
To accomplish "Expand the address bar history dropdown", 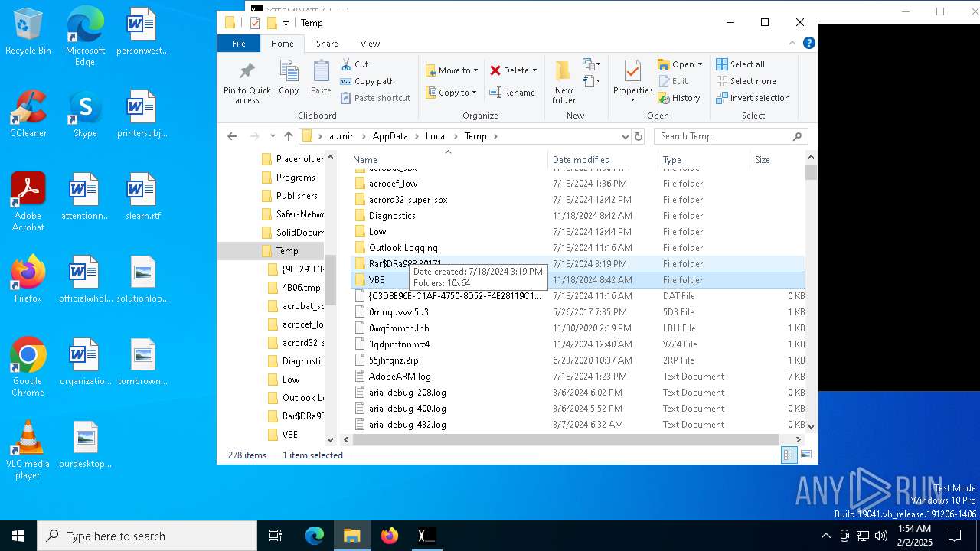I will point(626,136).
